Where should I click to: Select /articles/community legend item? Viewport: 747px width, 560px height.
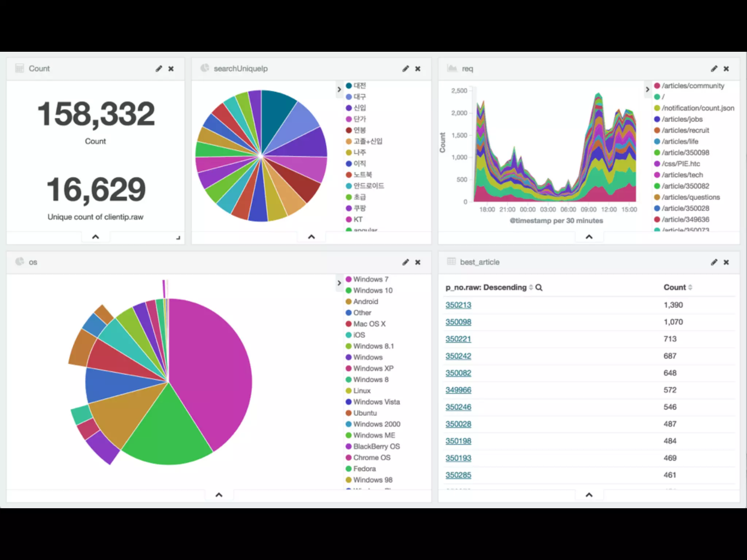point(693,86)
